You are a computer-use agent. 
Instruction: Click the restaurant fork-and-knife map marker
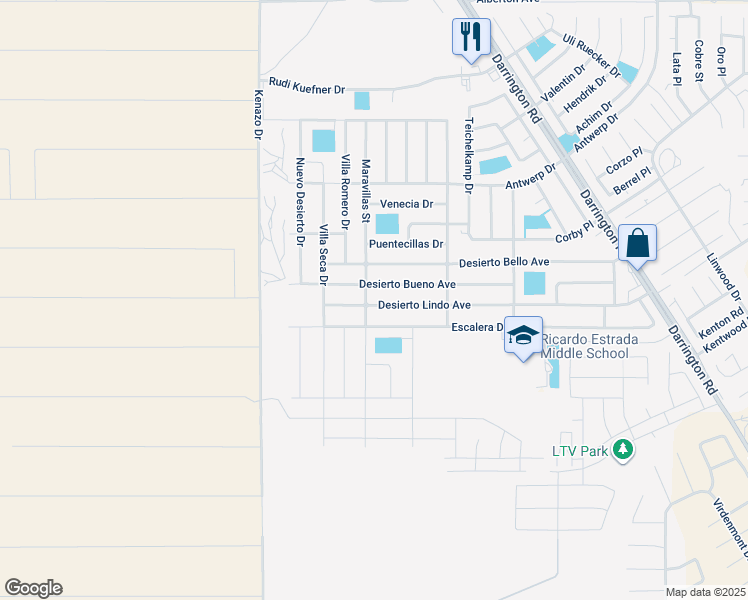470,38
